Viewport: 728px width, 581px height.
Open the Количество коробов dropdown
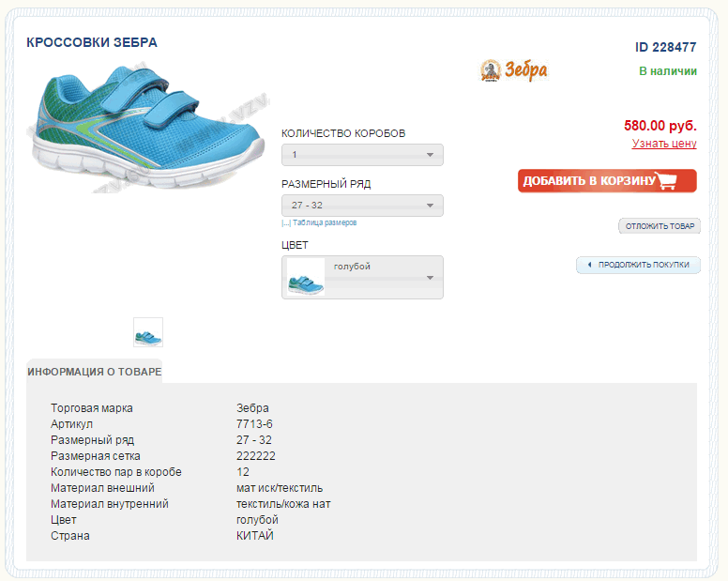point(362,155)
